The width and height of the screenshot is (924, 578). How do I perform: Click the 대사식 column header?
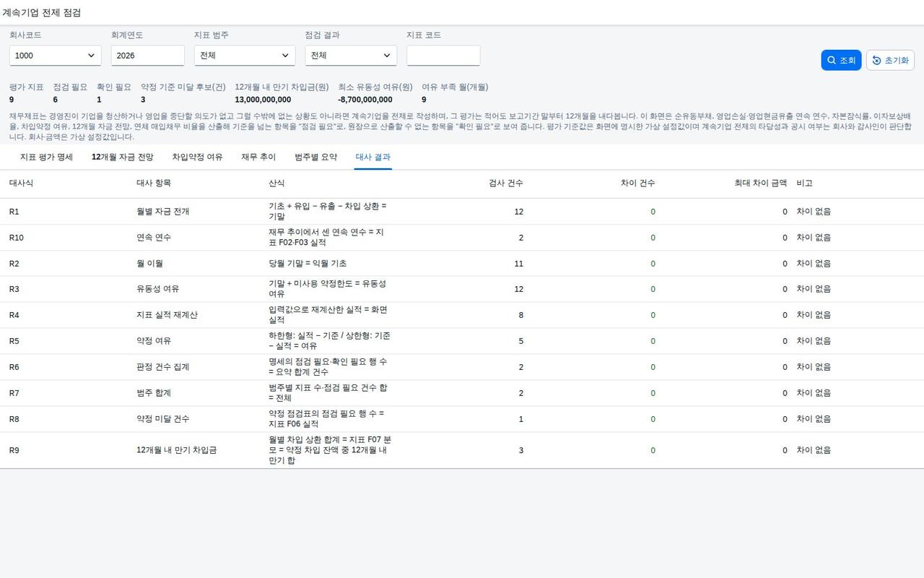pos(22,184)
